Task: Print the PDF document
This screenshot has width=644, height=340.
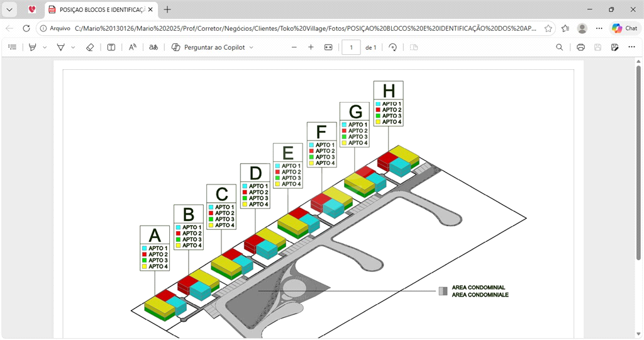Action: coord(580,47)
